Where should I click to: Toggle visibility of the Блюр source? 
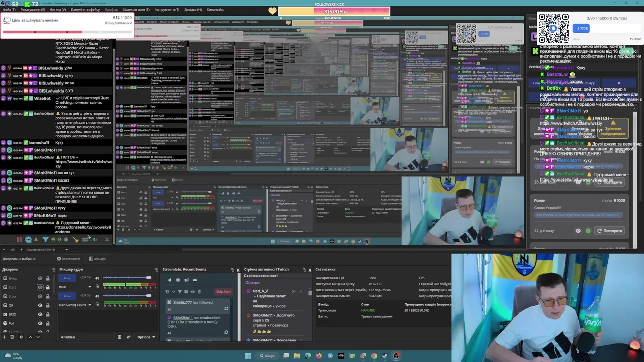[x=40, y=278]
